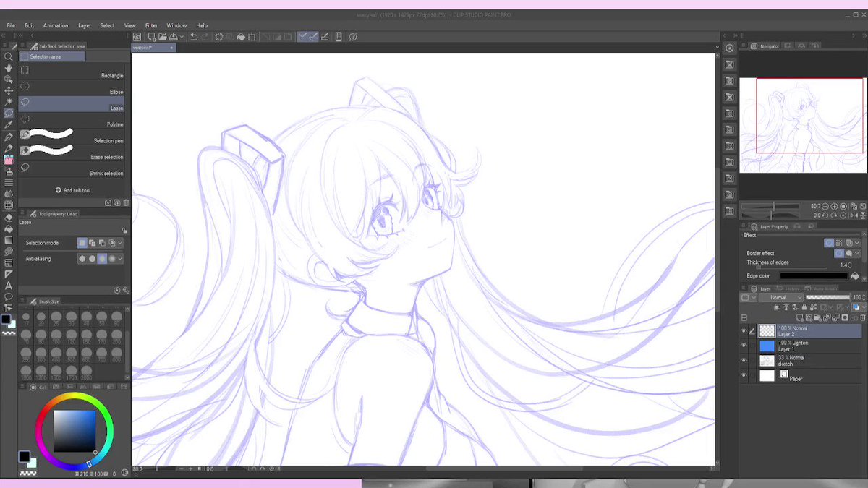Open the Edit menu
Viewport: 868px width, 488px height.
tap(29, 25)
